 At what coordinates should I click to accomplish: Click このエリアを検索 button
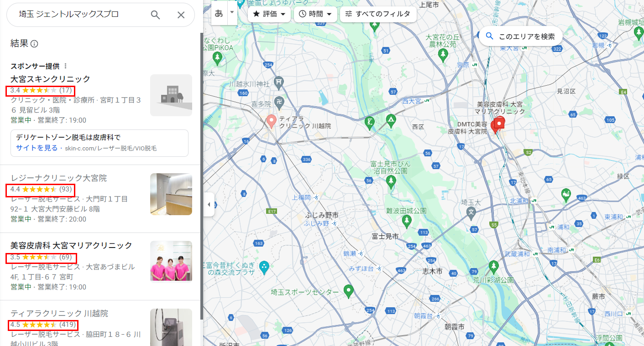[x=520, y=36]
